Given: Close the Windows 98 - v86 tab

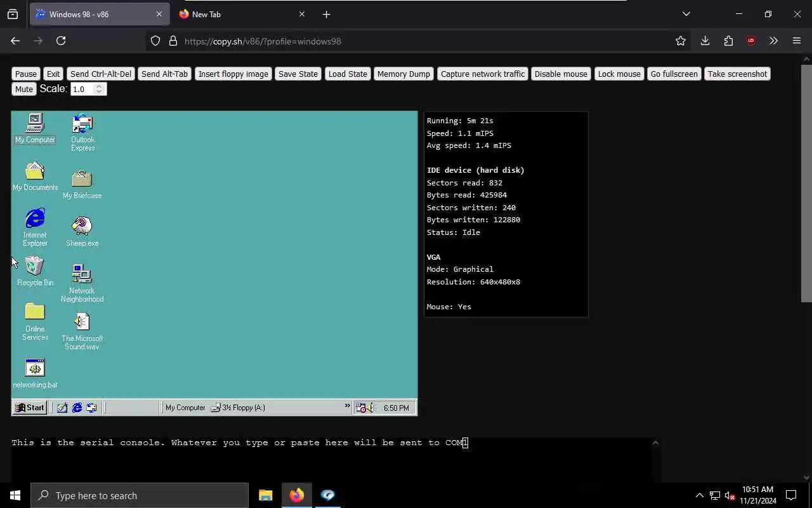Looking at the screenshot, I should point(159,14).
